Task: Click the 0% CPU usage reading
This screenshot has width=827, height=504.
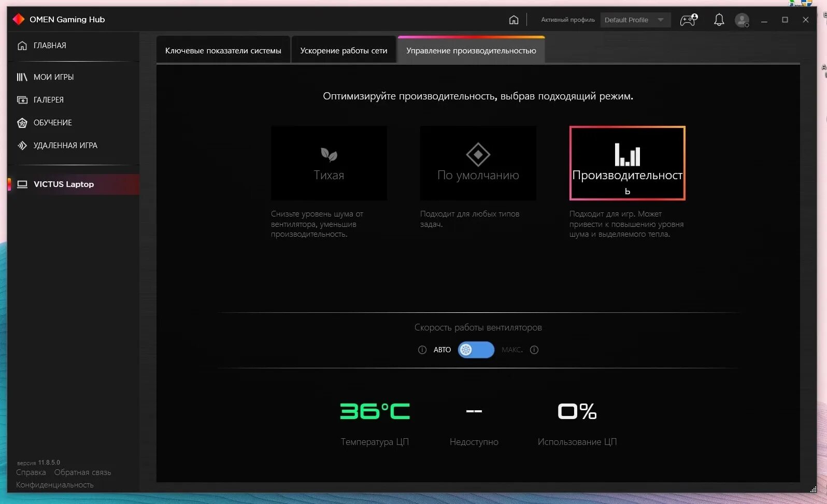Action: click(577, 411)
